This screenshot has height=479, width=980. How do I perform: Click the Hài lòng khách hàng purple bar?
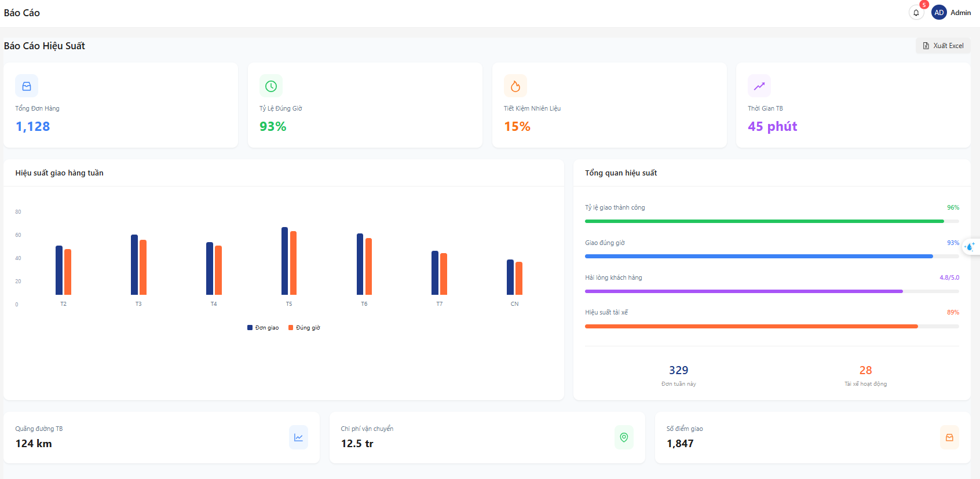(x=744, y=291)
